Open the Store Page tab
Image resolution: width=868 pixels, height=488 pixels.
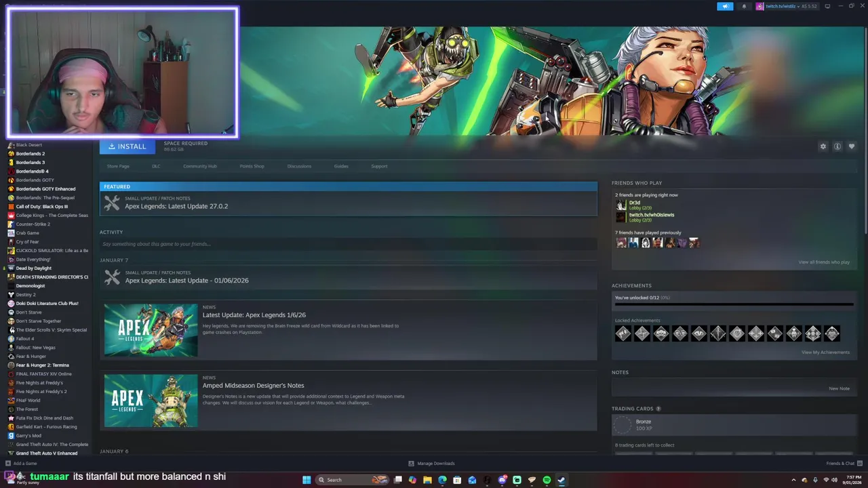(118, 166)
